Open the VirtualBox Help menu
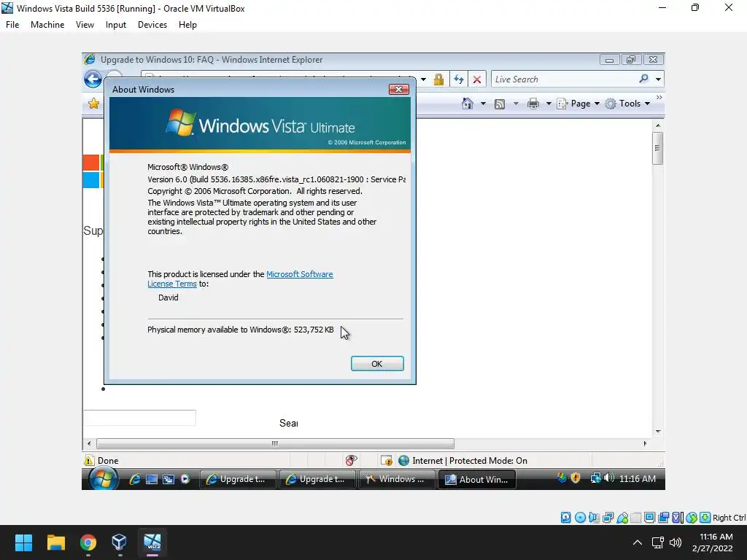The image size is (747, 560). pos(187,25)
